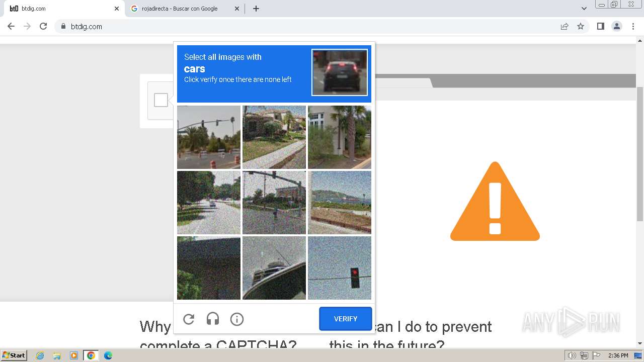
Task: Open the Windows Start menu
Action: [14, 355]
